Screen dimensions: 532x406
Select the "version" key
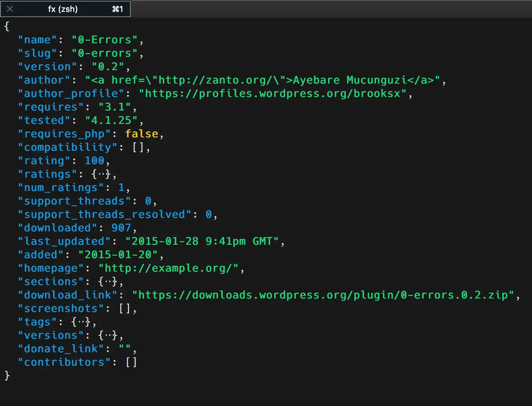point(47,67)
